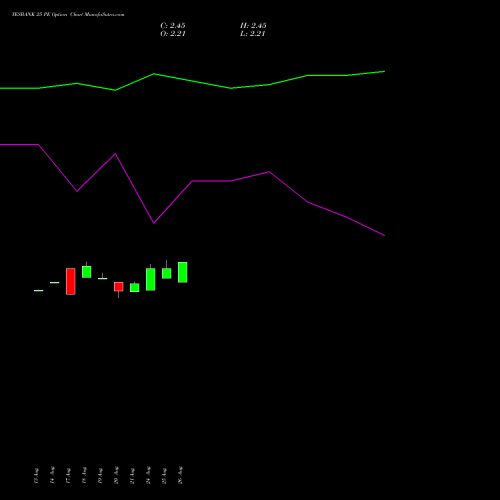
Task: Select the high value H: 2.45
Action: [x=253, y=26]
